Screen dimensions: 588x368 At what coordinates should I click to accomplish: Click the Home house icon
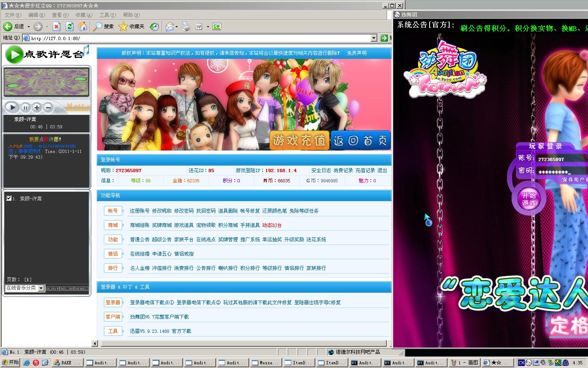(x=82, y=27)
